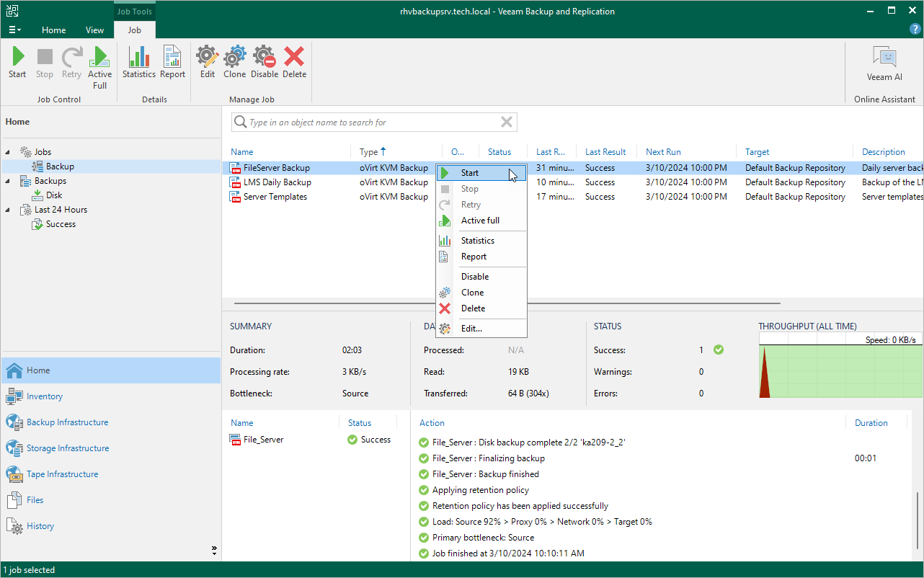
Task: Collapse the Last 24 Hours node
Action: click(x=9, y=210)
